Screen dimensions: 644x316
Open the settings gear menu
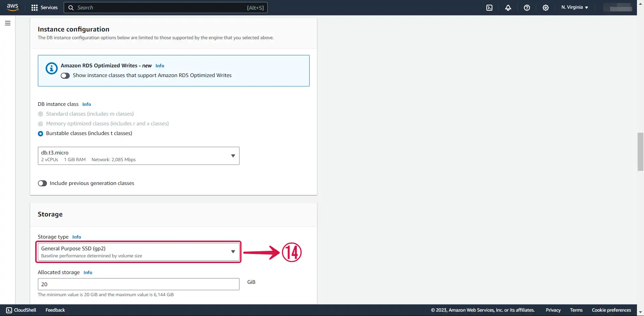546,7
